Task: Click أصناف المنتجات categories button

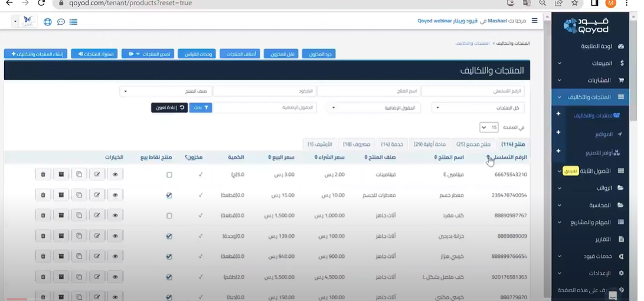Action: (240, 54)
